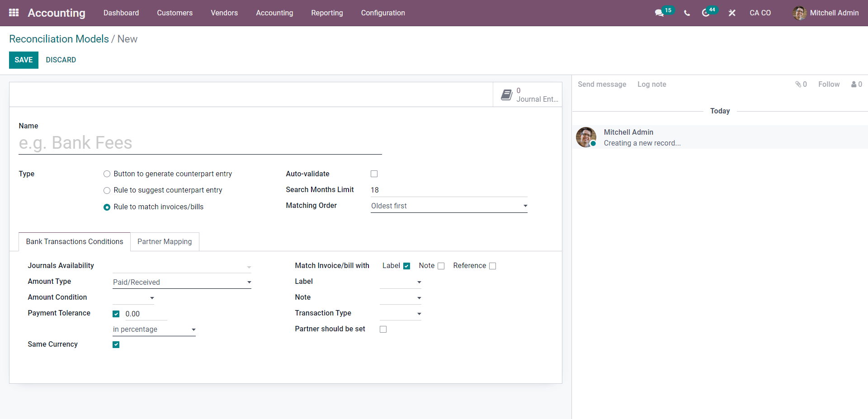Open the Amount Type dropdown
The width and height of the screenshot is (868, 419).
pos(182,282)
